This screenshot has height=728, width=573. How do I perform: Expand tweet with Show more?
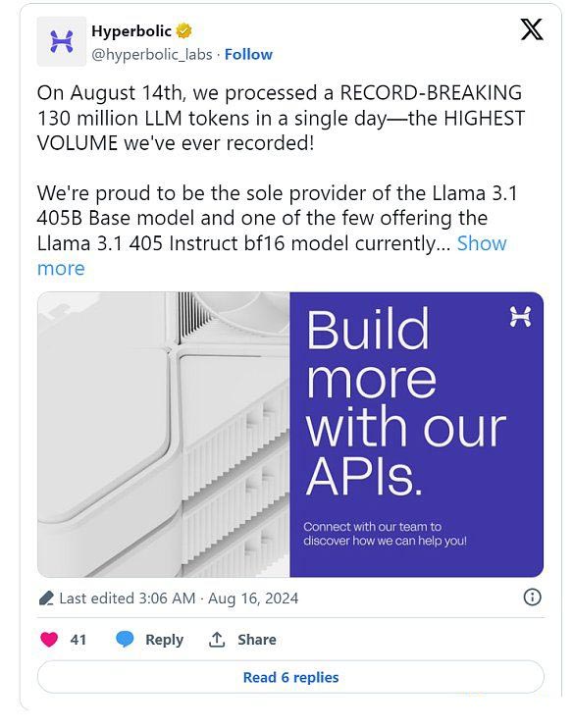pyautogui.click(x=272, y=256)
